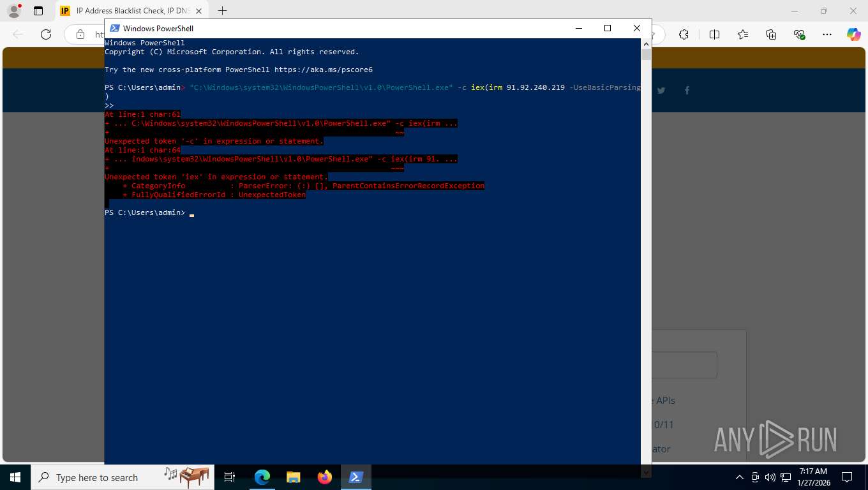The image size is (868, 490).
Task: Open Copilot sidebar icon
Action: click(x=853, y=34)
